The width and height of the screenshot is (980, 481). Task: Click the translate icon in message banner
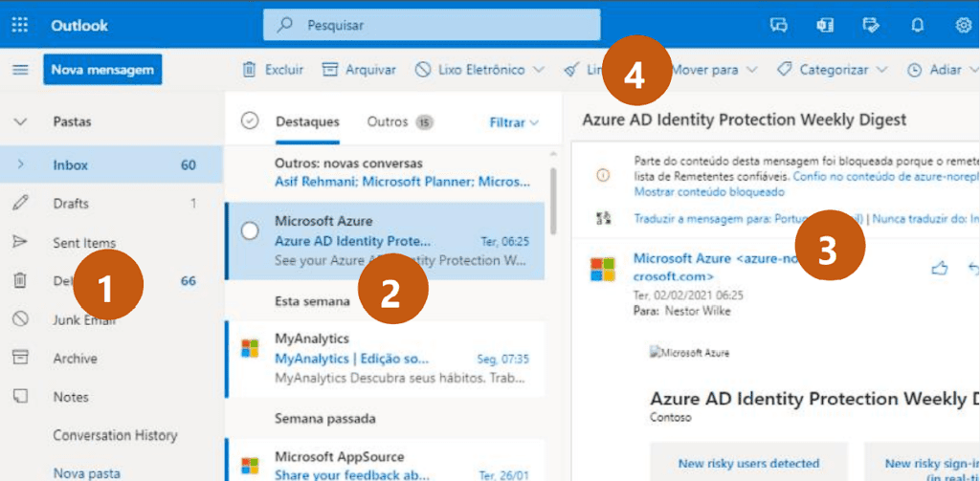[603, 219]
